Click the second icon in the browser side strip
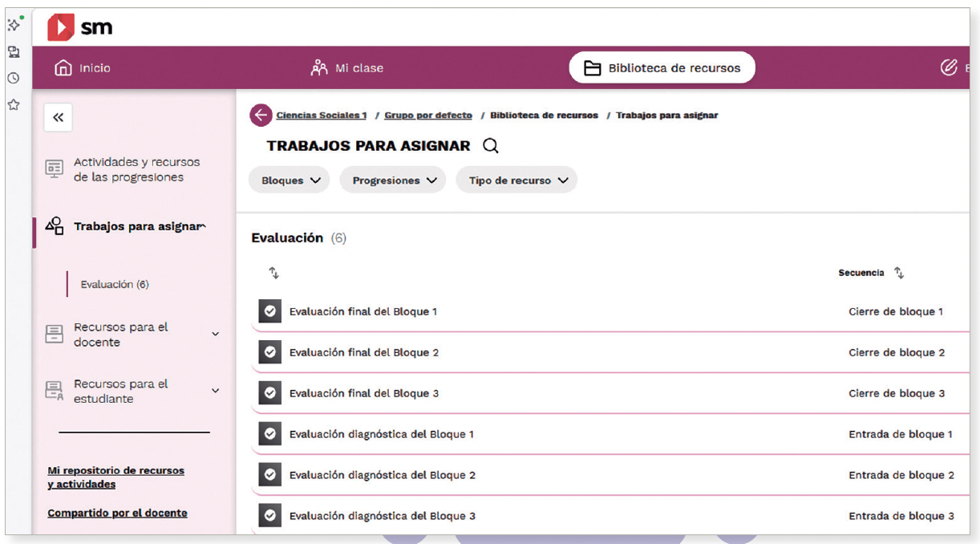Screen dimensions: 980x544 coord(14,51)
